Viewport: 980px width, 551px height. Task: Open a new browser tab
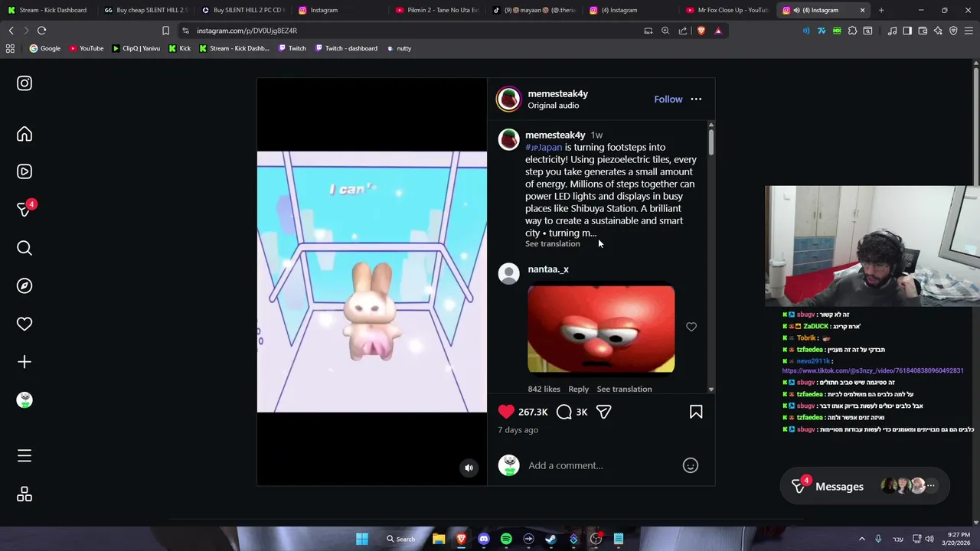tap(881, 10)
